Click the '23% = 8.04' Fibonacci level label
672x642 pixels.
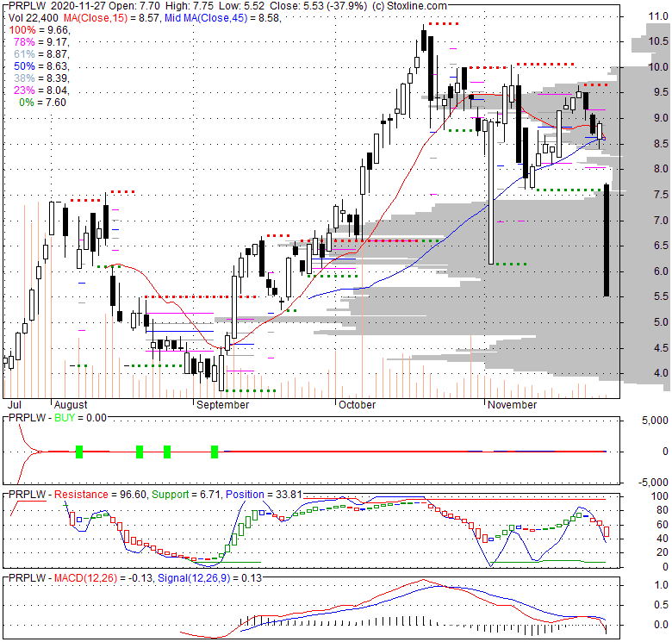40,90
